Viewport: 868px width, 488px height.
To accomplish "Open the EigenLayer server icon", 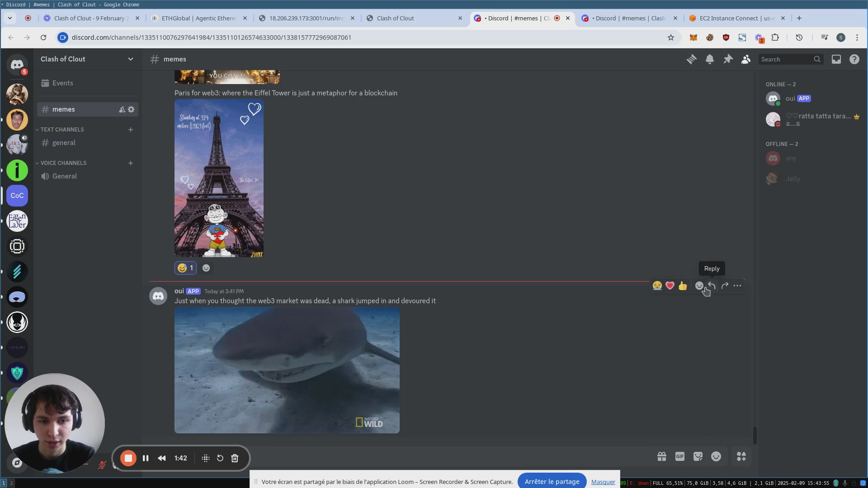I will (17, 221).
